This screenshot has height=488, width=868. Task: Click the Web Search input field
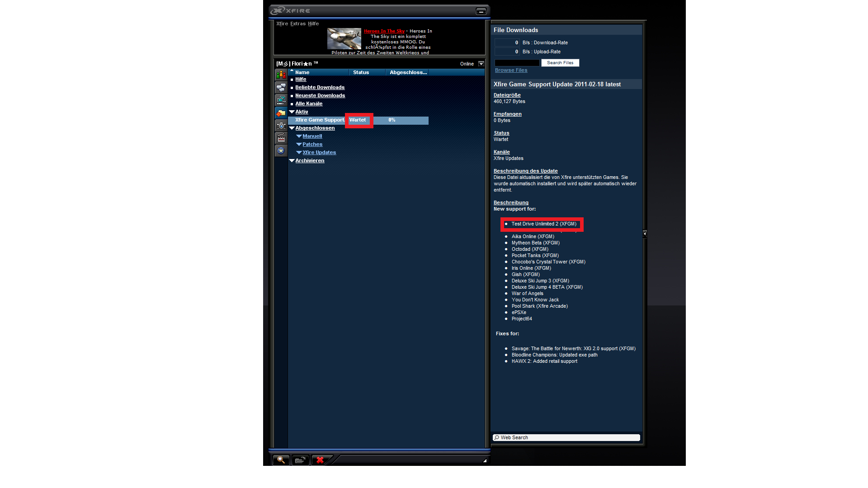coord(566,437)
